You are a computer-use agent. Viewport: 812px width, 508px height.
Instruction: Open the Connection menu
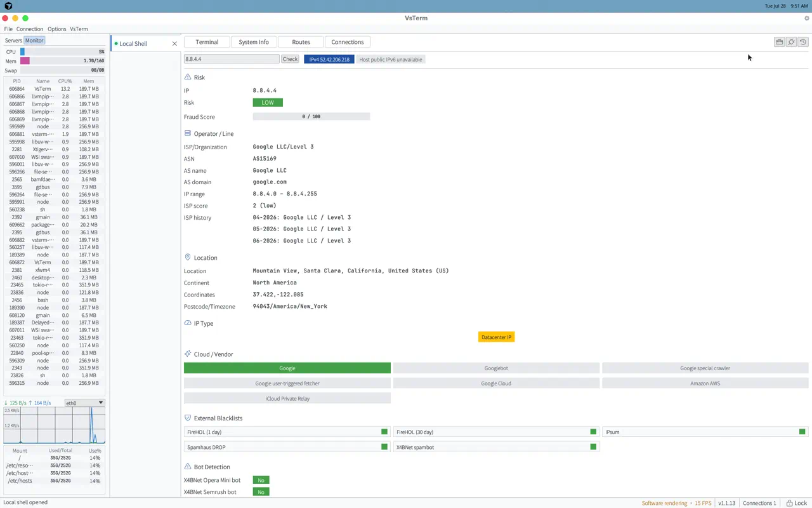[x=30, y=29]
